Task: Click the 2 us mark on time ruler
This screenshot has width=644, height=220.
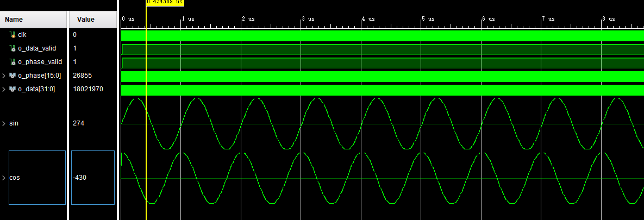Action: pos(248,19)
